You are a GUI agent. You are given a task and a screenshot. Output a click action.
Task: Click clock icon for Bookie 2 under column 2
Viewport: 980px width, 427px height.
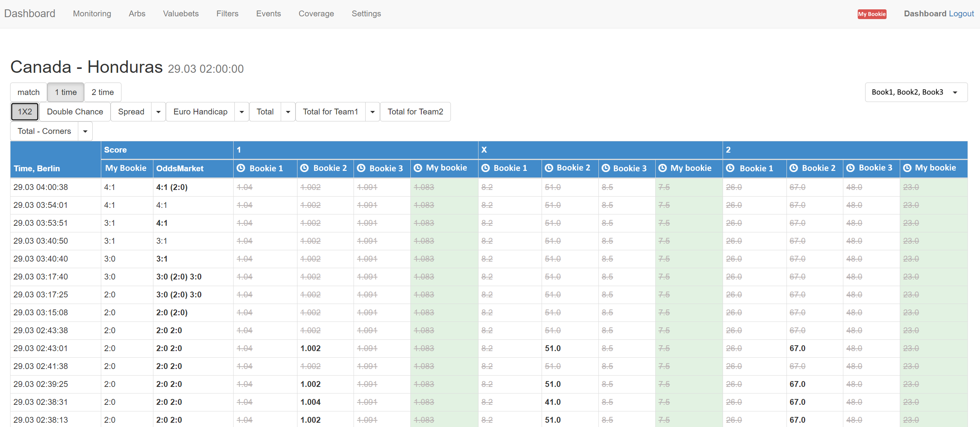pos(794,168)
